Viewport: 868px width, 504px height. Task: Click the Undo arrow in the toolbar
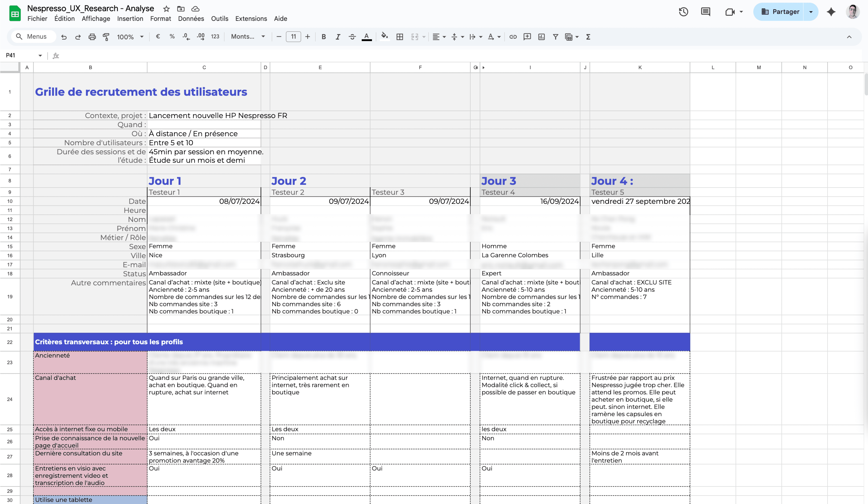click(64, 37)
